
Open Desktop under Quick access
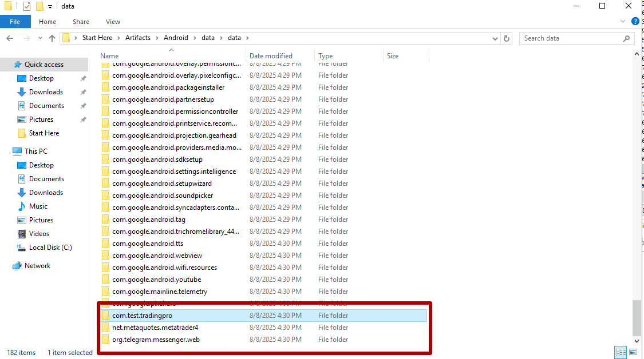click(41, 78)
